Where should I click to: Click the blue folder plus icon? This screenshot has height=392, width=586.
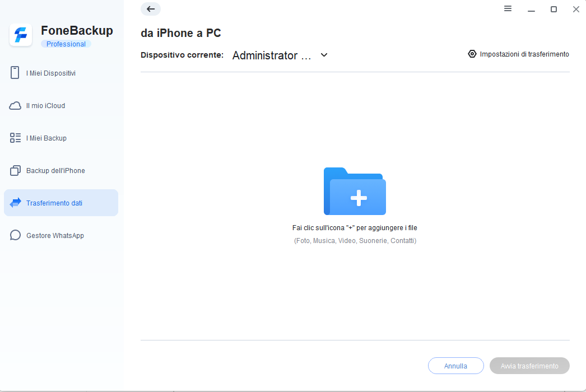tap(355, 191)
